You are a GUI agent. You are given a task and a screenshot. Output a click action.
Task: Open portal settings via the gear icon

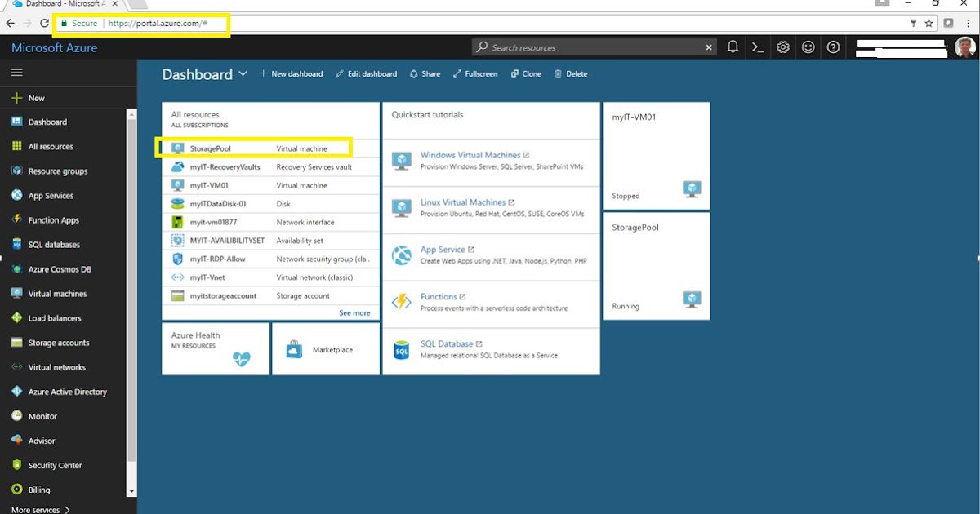point(782,47)
